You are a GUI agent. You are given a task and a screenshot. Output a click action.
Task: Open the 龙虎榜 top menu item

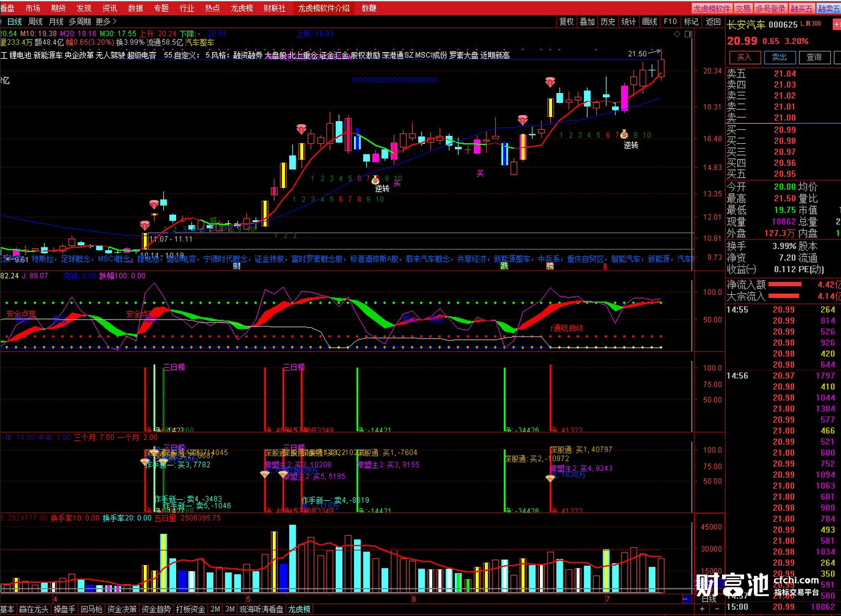coord(241,9)
